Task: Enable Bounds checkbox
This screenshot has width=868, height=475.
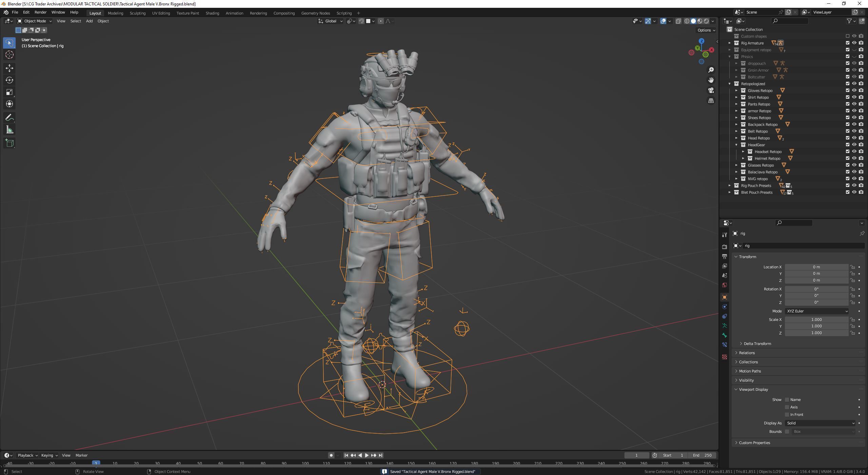Action: [787, 432]
